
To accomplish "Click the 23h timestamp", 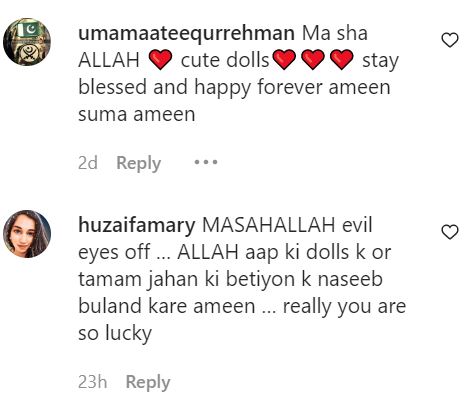I will (93, 382).
